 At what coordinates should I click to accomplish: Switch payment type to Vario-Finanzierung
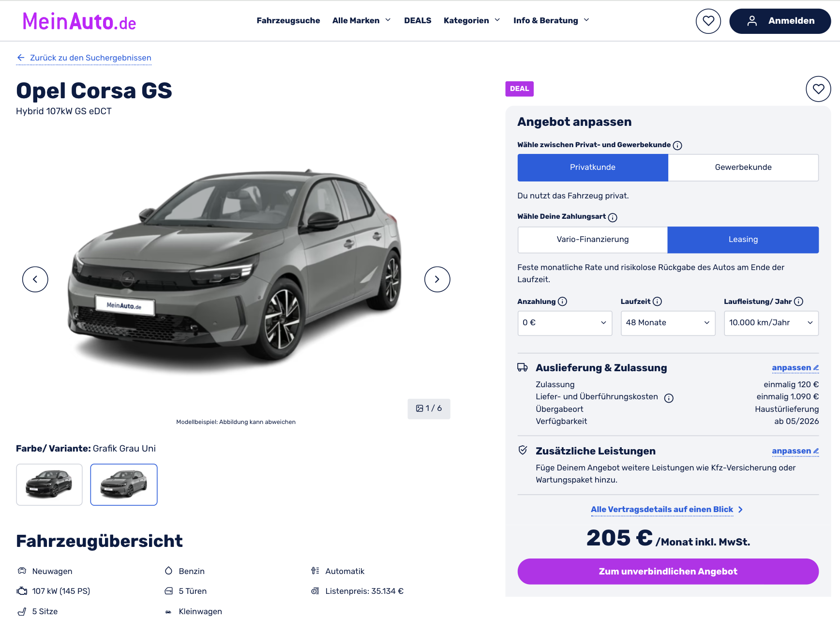tap(593, 240)
